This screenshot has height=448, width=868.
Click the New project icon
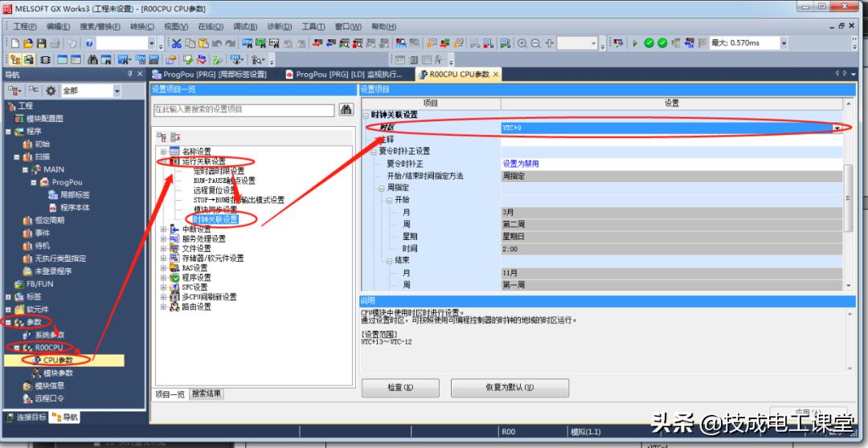click(15, 43)
